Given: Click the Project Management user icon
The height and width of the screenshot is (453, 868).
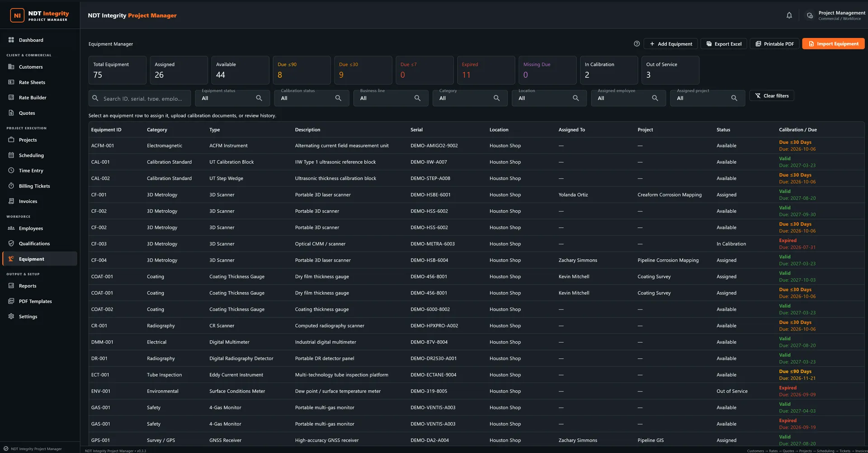Looking at the screenshot, I should (x=810, y=15).
